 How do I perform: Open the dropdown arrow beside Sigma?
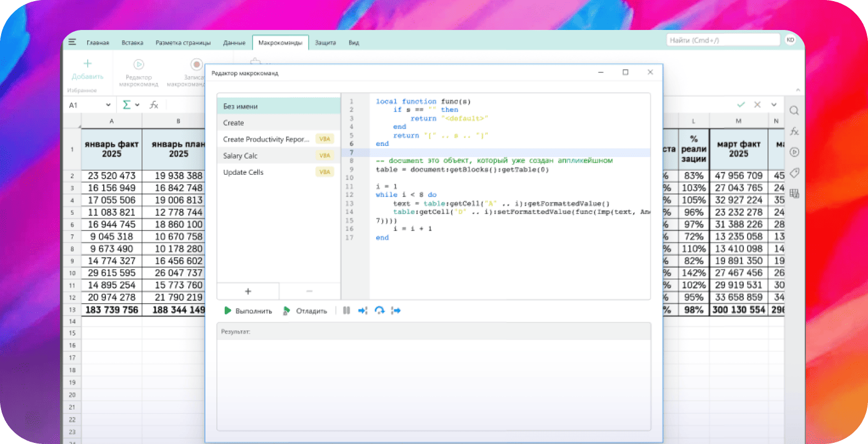[x=137, y=105]
